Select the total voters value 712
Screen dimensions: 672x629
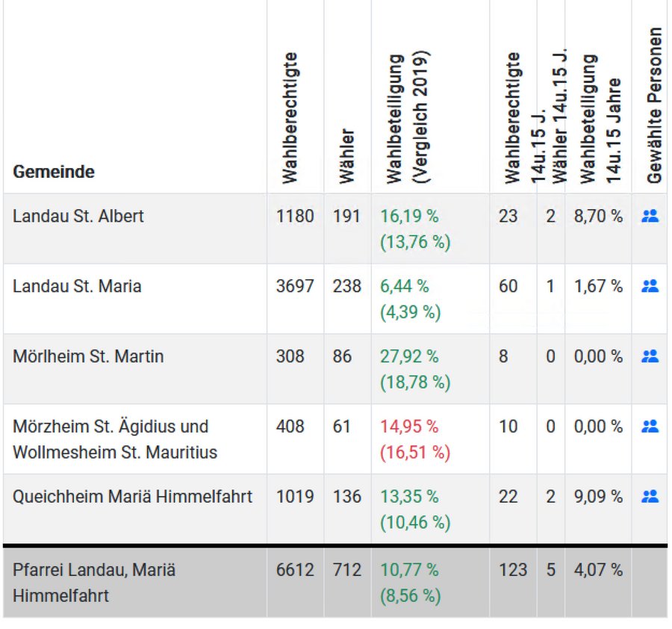347,570
